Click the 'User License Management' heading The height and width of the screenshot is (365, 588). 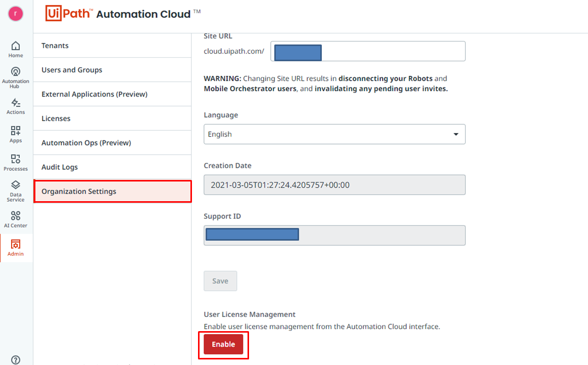250,314
